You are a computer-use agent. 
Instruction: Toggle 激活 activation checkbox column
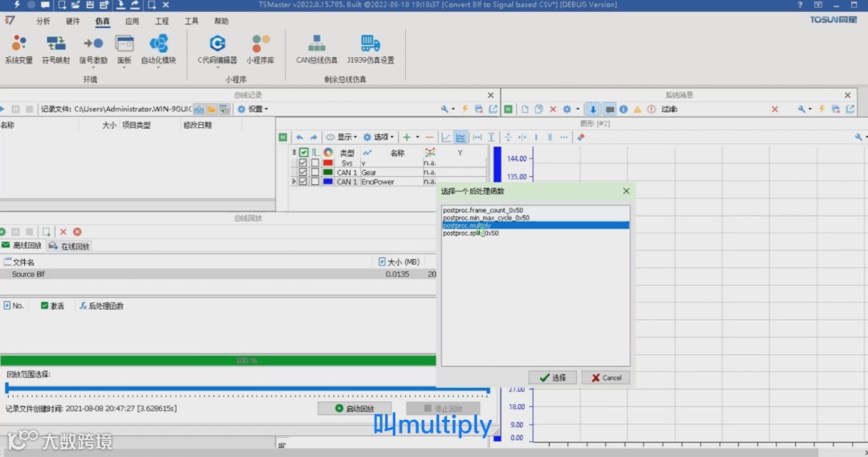[x=44, y=306]
